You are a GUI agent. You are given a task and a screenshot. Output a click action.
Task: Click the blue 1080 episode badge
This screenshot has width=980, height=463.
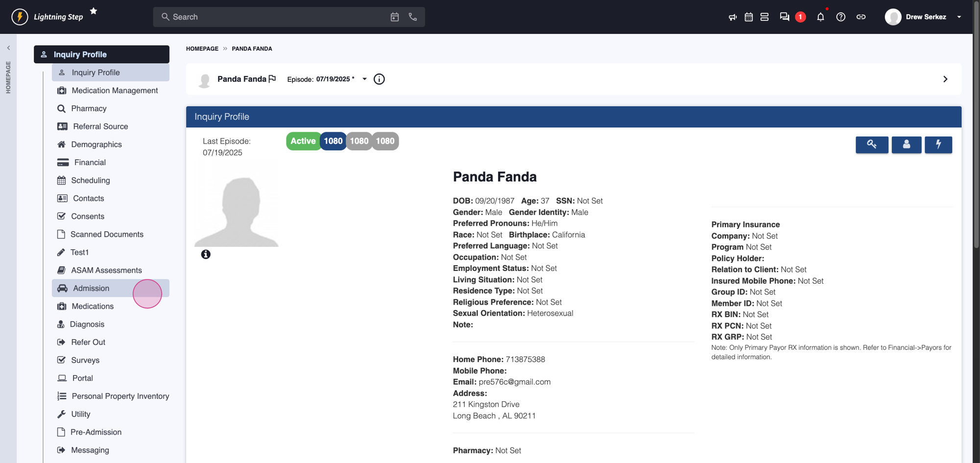click(x=333, y=141)
